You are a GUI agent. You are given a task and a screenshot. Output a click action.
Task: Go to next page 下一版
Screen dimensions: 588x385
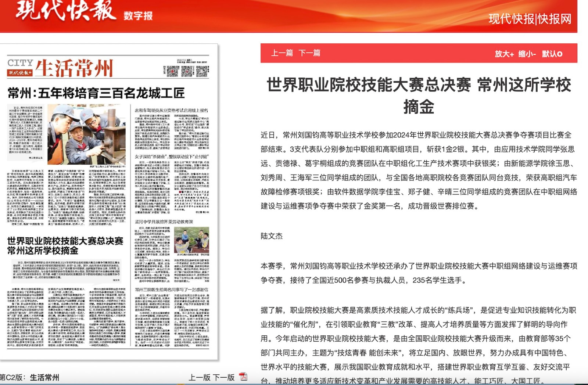(224, 377)
